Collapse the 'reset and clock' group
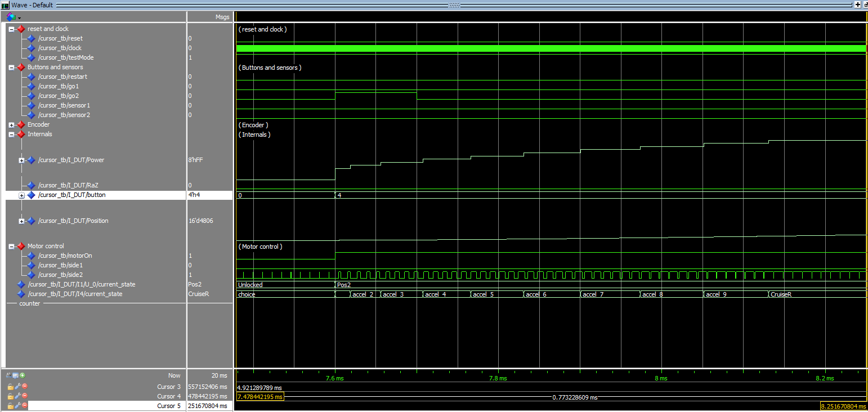868x412 pixels. point(11,29)
